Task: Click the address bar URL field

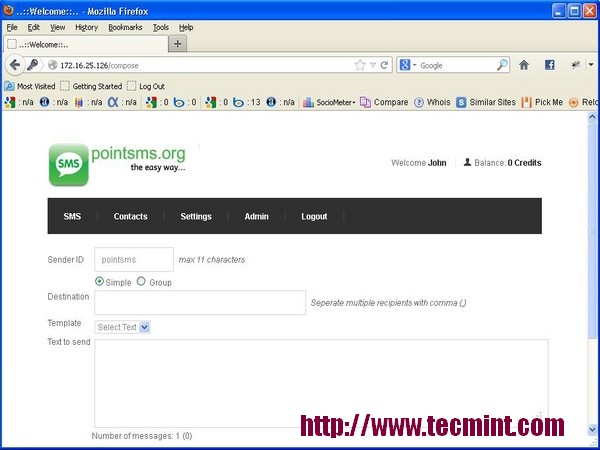Action: click(207, 65)
